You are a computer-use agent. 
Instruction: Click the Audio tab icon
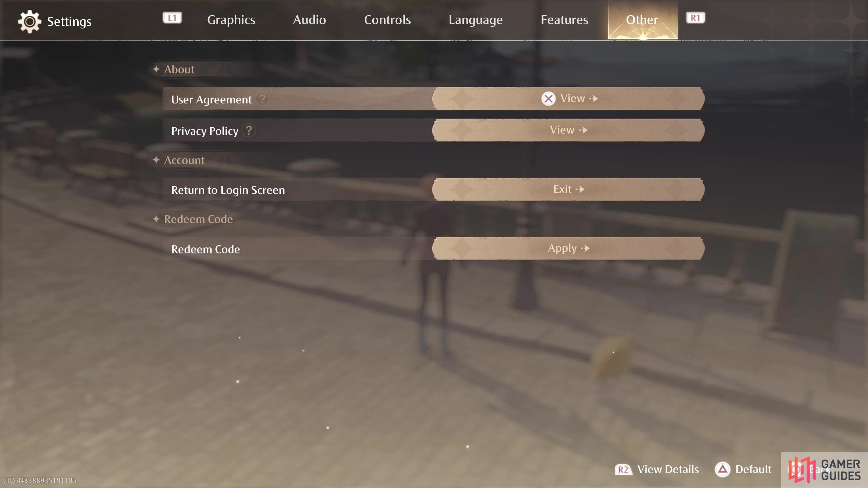click(310, 20)
